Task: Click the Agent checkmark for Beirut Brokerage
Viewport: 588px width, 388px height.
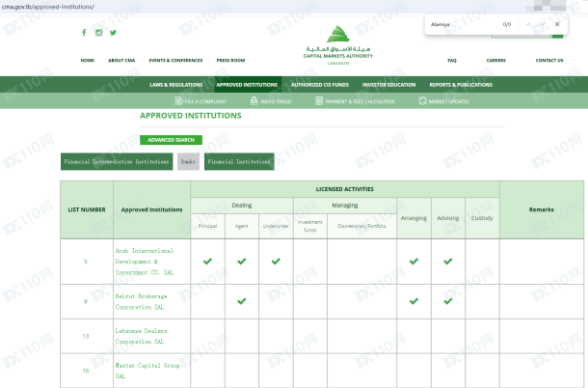Action: tap(242, 301)
